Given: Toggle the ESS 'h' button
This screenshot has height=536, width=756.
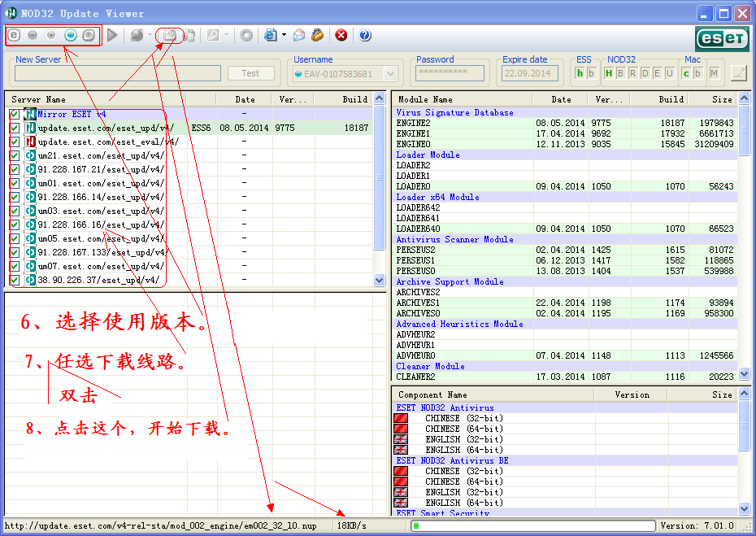Looking at the screenshot, I should tap(580, 73).
